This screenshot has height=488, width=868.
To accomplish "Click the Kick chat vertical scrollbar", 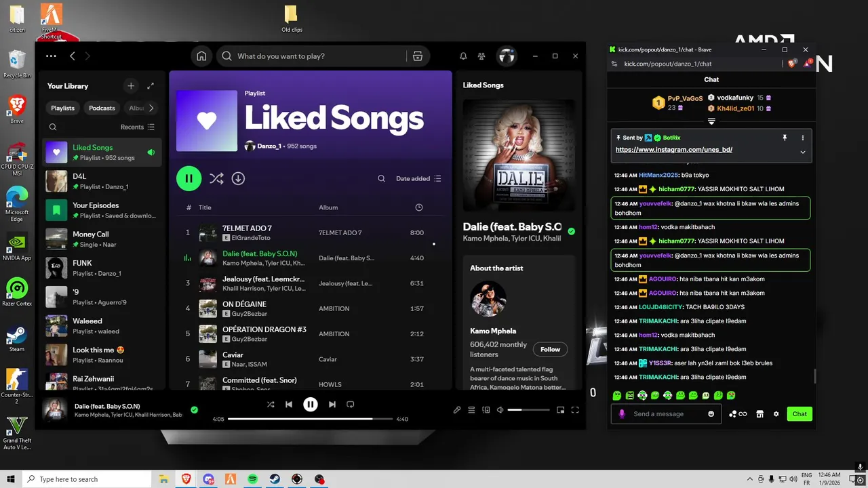I will click(x=814, y=376).
